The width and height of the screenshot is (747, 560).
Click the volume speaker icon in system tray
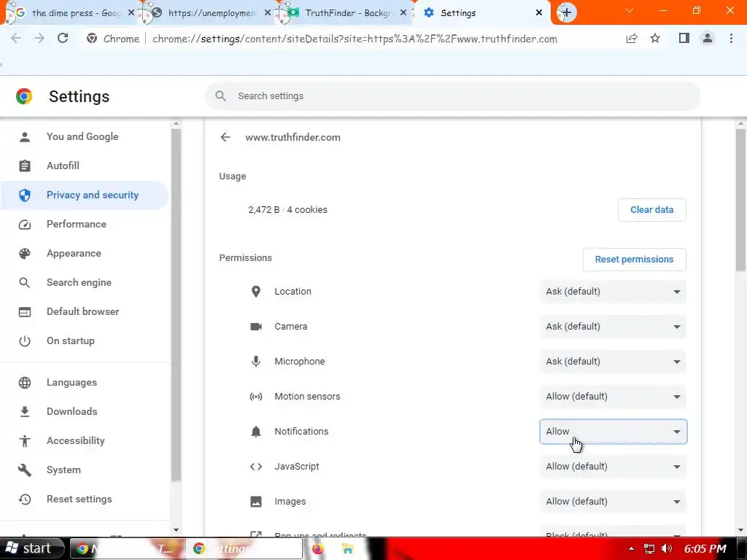(667, 548)
